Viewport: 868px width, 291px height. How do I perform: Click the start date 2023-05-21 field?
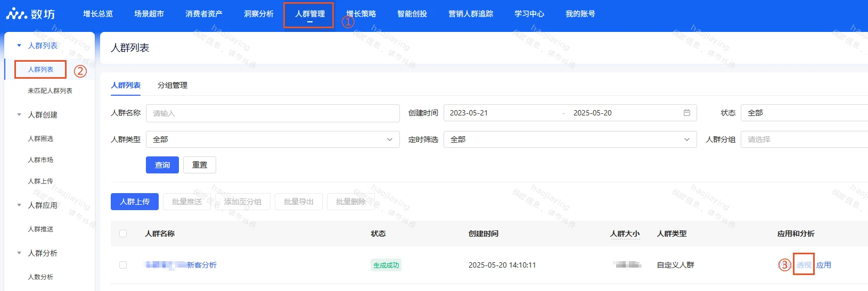[469, 113]
